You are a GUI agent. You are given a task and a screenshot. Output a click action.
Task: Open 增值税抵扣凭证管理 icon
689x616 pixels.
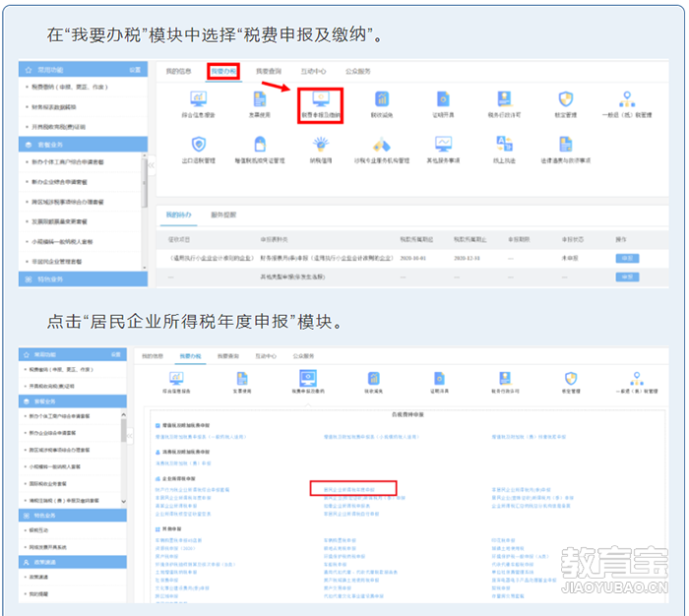tap(260, 144)
